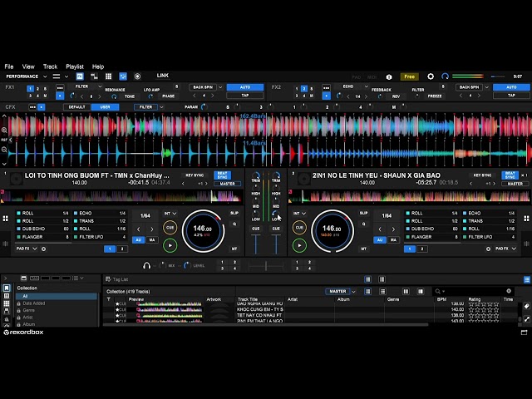Play deck 1 track
The height and width of the screenshot is (399, 532).
pyautogui.click(x=170, y=245)
